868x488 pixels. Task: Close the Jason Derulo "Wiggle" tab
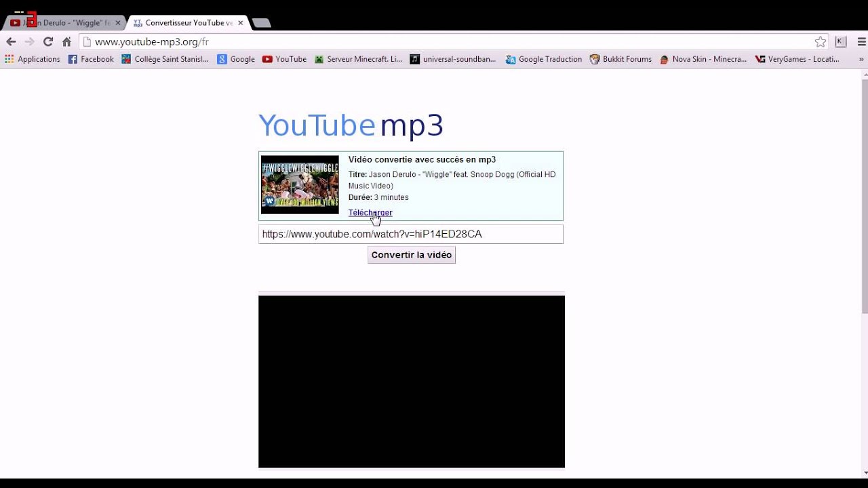click(117, 22)
